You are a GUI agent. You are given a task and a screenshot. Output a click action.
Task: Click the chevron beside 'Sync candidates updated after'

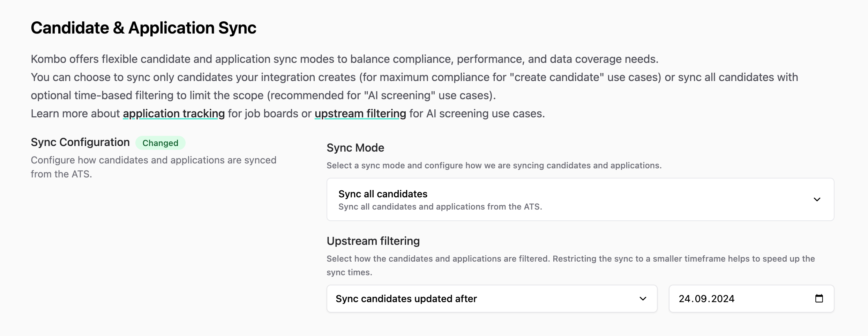point(643,299)
